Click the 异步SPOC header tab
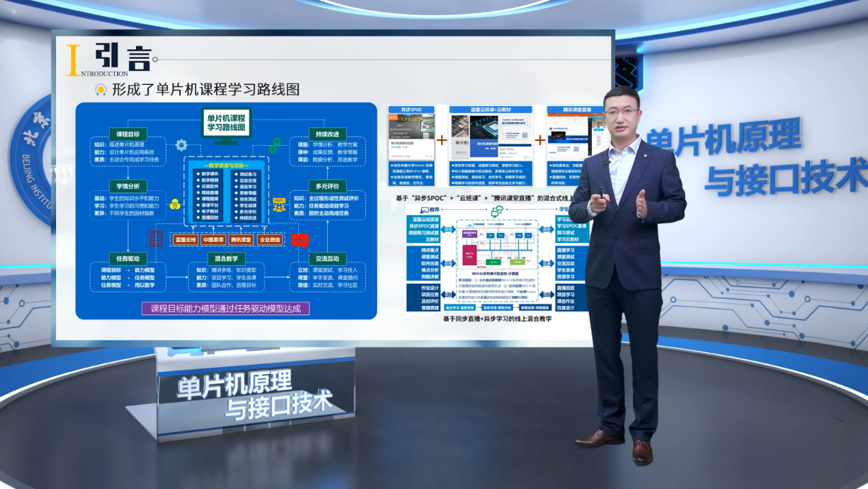This screenshot has width=868, height=489. 411,109
